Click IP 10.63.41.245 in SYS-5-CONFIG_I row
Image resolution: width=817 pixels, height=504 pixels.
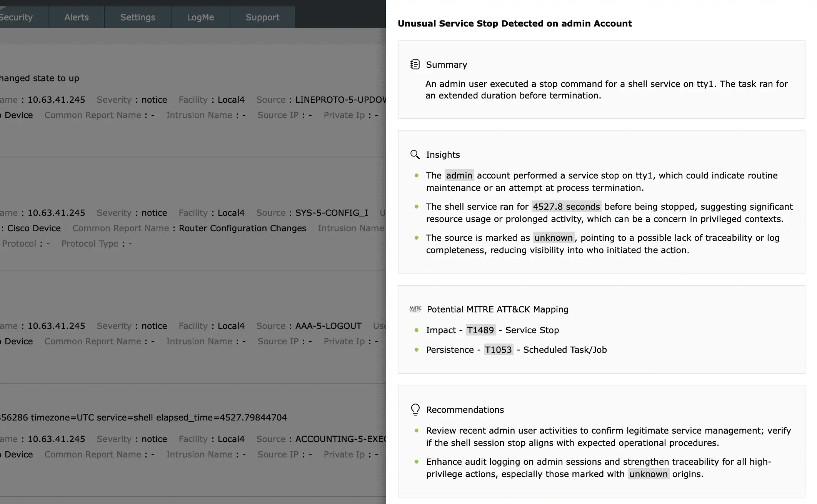tap(56, 213)
